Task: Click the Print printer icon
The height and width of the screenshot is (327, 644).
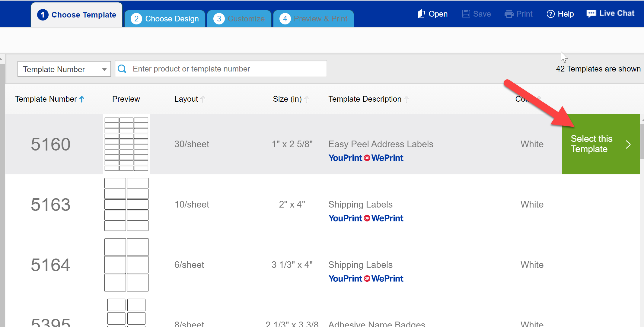Action: [x=509, y=14]
